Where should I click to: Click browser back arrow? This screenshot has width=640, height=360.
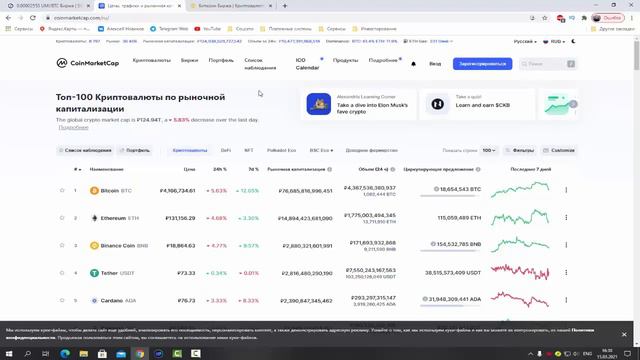click(x=9, y=18)
